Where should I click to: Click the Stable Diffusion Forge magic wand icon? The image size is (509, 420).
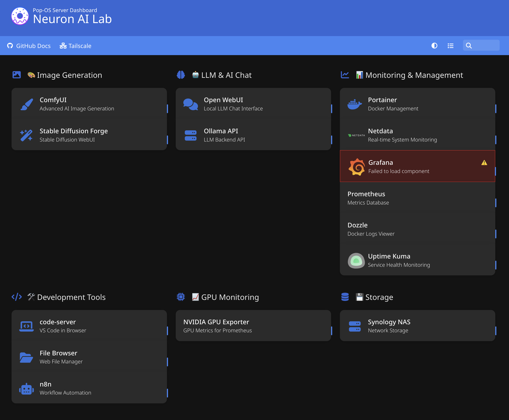point(26,135)
